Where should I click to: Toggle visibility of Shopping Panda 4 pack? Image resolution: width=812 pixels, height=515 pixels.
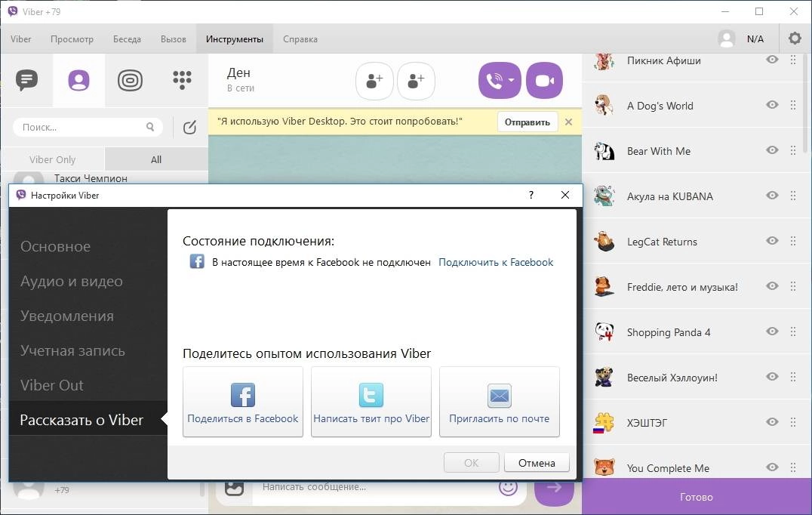772,331
